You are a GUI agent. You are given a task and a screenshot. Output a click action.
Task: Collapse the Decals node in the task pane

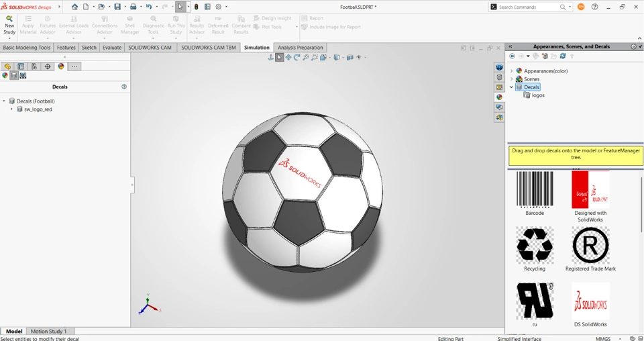(x=511, y=87)
